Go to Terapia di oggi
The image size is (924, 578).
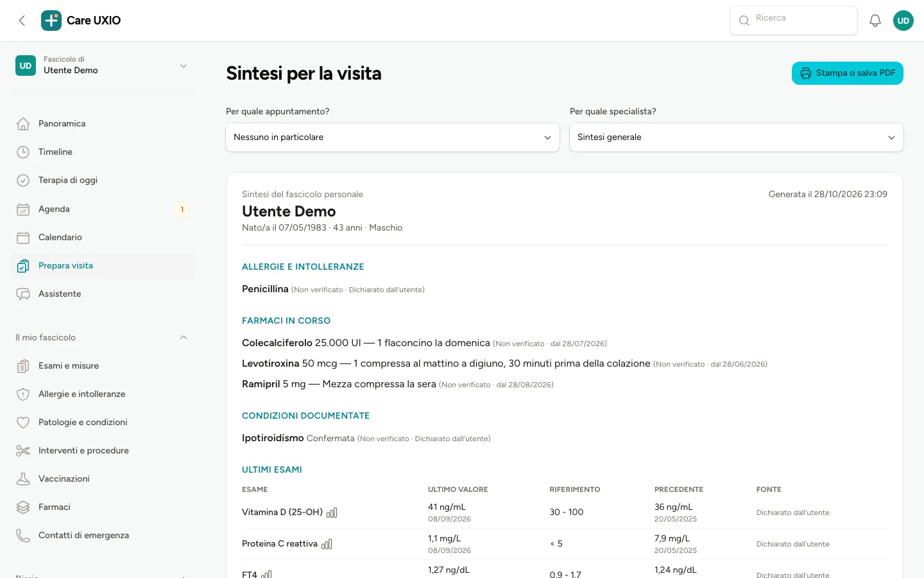(103, 180)
